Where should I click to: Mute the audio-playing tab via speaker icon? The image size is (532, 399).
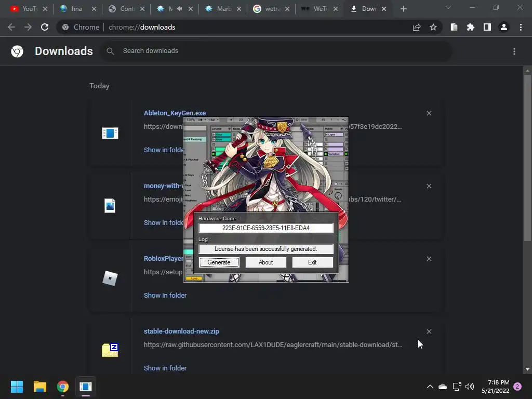[179, 9]
